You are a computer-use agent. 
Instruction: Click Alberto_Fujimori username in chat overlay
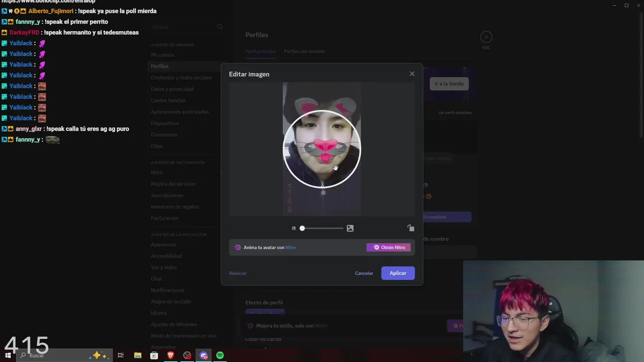pyautogui.click(x=50, y=11)
